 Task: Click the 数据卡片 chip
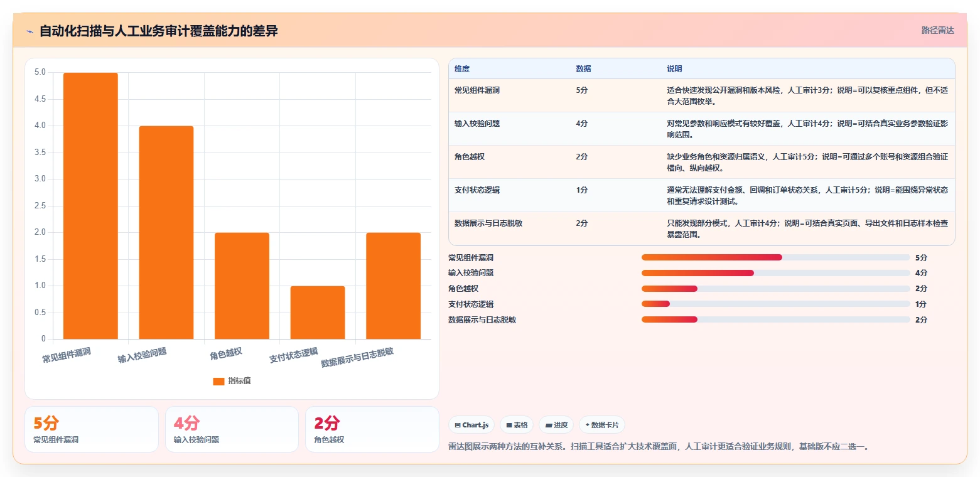point(602,425)
